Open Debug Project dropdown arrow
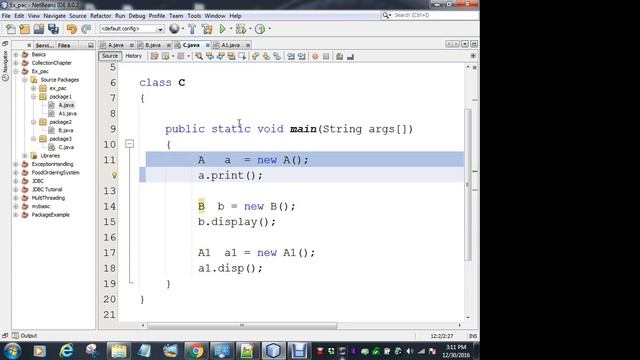640x360 pixels. tap(250, 29)
